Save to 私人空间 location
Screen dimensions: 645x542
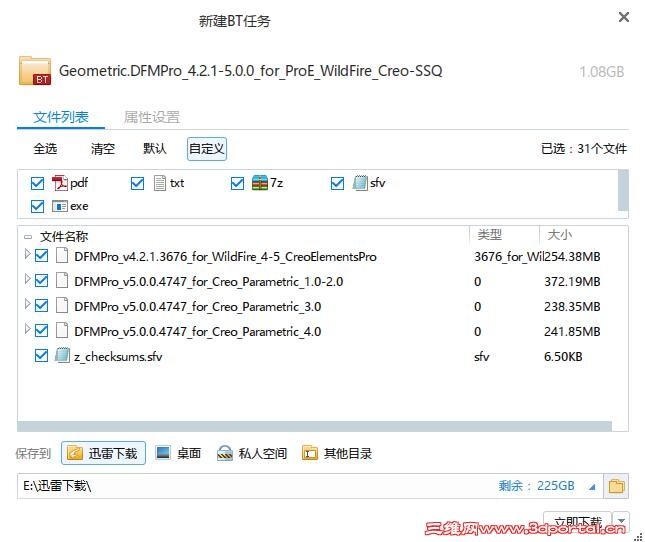252,453
